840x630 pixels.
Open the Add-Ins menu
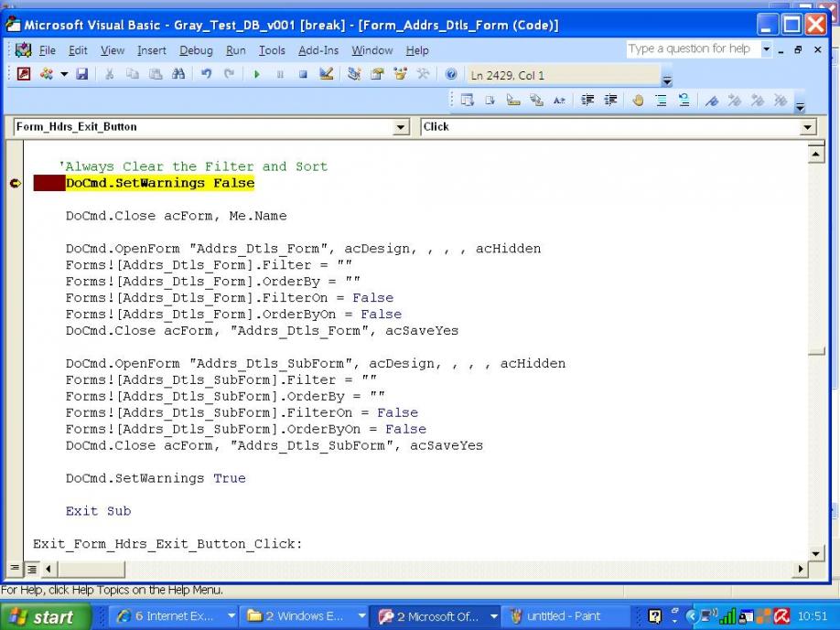point(318,50)
